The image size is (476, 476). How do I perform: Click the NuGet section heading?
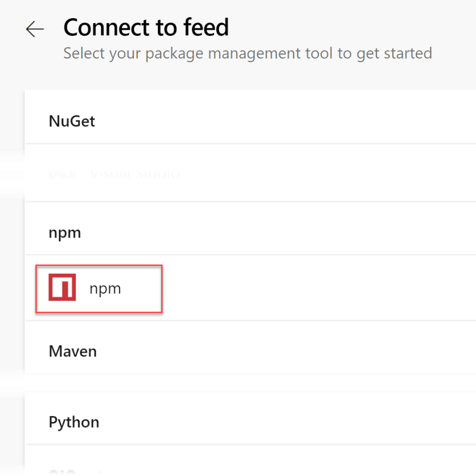click(72, 121)
